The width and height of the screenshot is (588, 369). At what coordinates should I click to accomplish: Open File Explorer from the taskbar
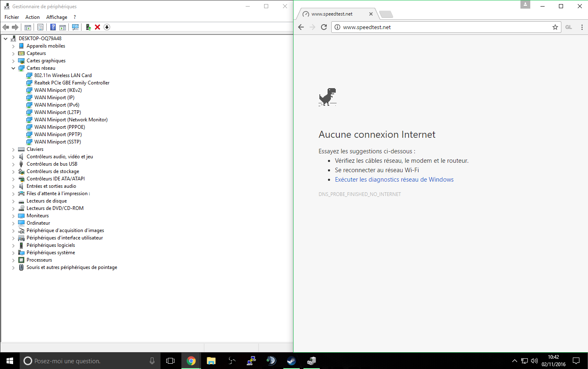pyautogui.click(x=211, y=361)
